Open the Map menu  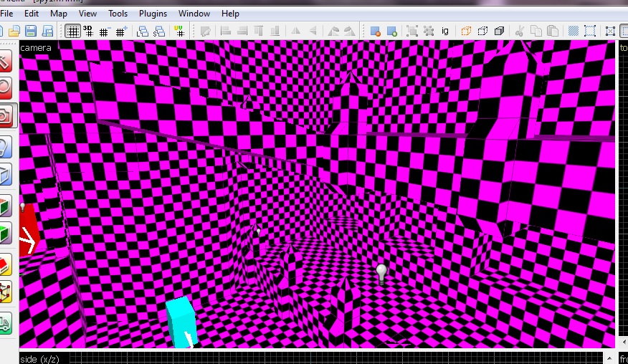coord(59,14)
